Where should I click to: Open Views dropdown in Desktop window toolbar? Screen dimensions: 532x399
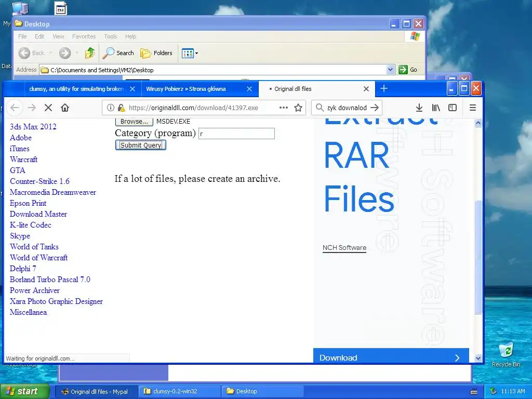point(190,53)
